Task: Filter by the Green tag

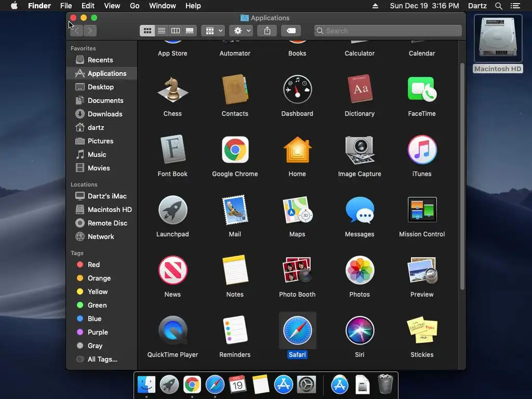Action: point(101,305)
